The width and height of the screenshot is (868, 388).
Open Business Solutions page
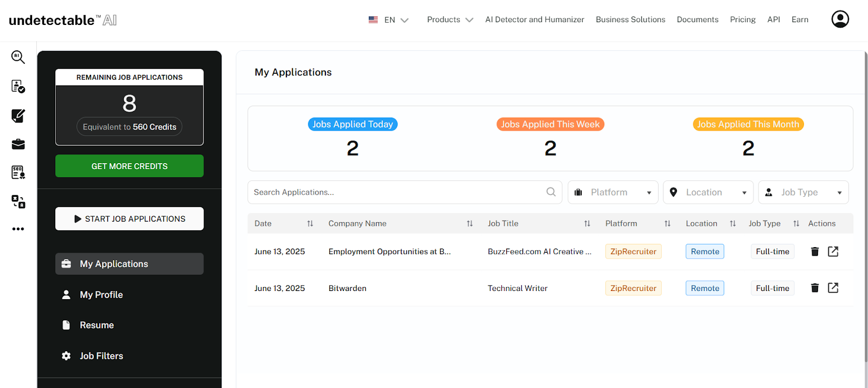coord(630,20)
